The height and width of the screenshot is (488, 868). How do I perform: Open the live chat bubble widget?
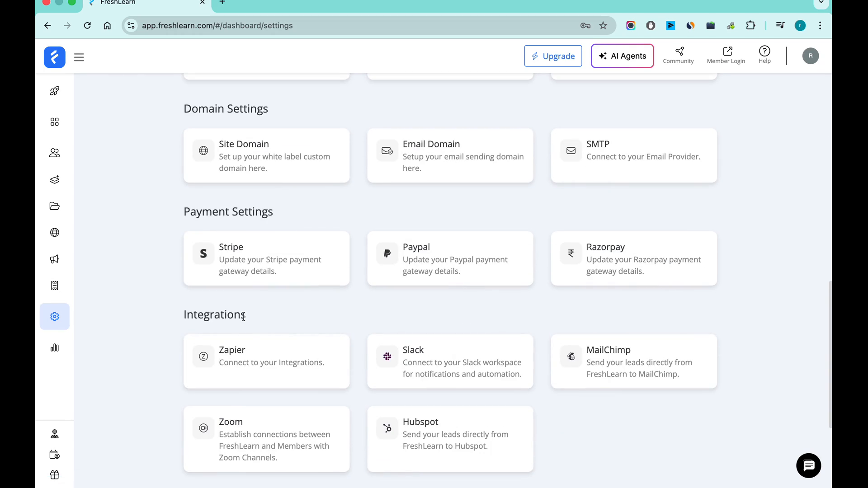808,465
